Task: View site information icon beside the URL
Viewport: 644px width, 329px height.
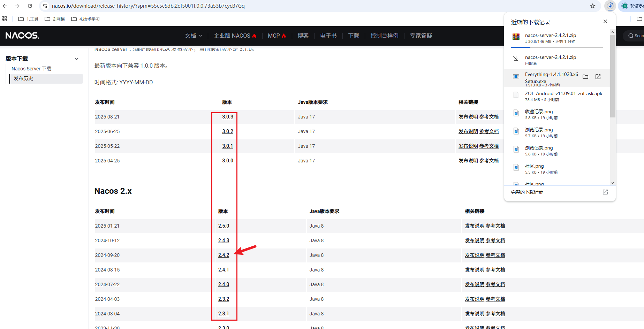Action: pyautogui.click(x=45, y=6)
